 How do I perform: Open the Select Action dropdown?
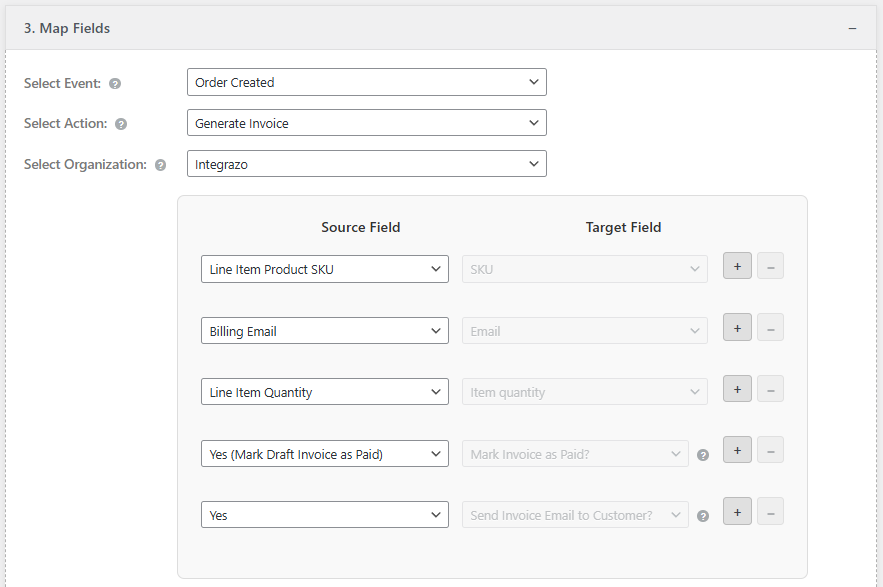pyautogui.click(x=366, y=123)
